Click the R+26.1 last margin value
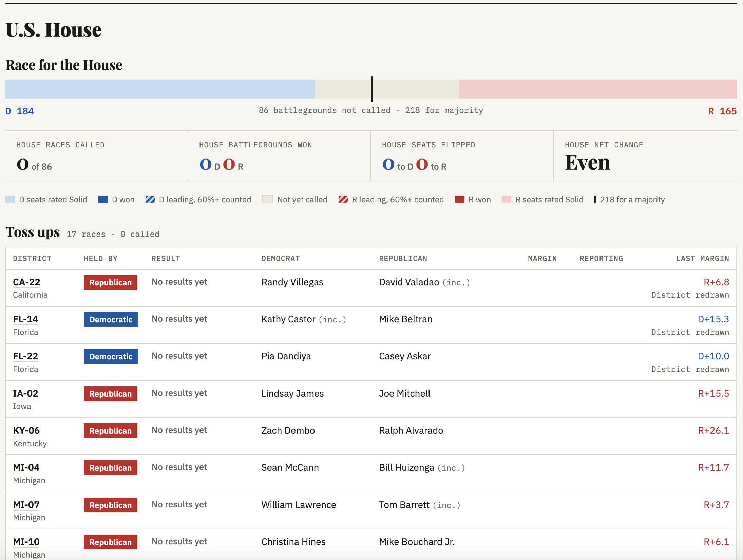This screenshot has width=743, height=560. tap(713, 430)
